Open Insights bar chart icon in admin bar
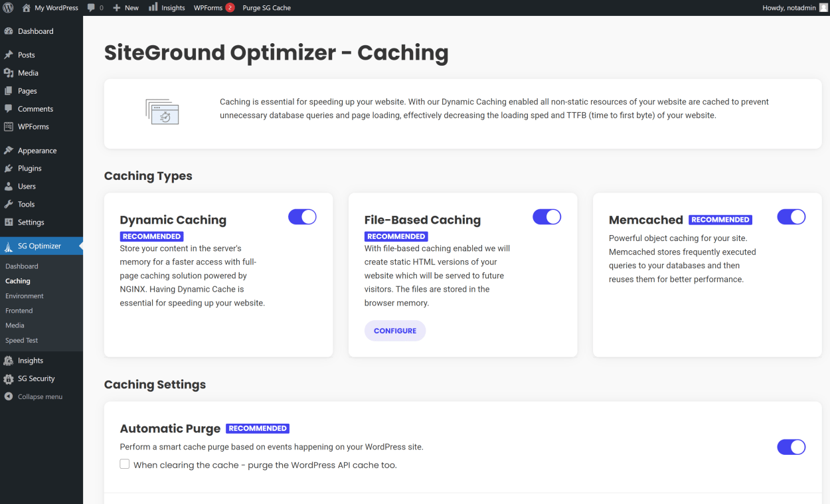 153,7
